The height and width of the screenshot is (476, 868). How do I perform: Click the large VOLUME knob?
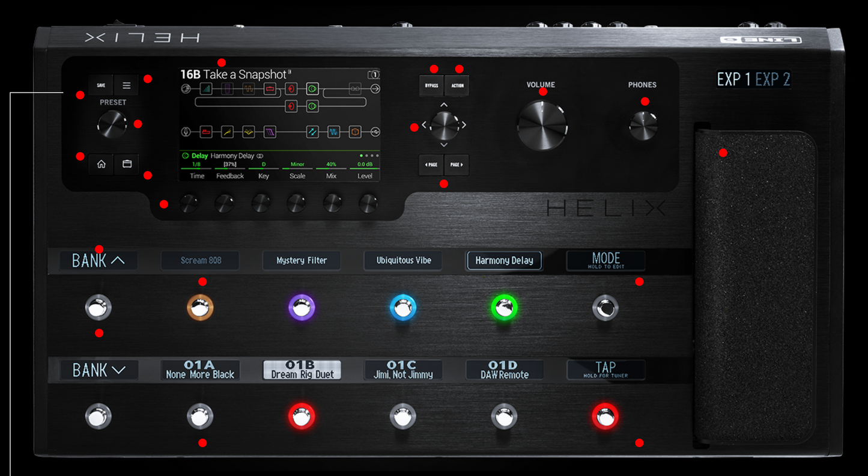click(542, 125)
